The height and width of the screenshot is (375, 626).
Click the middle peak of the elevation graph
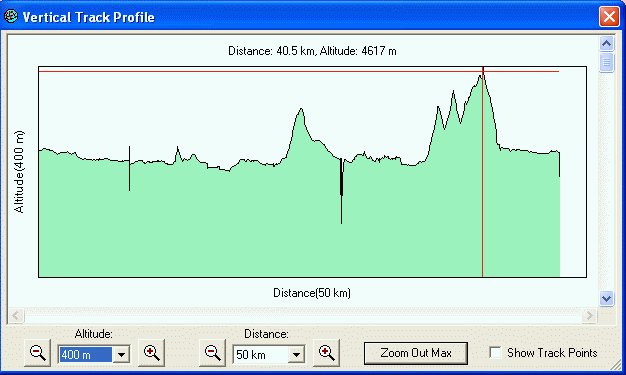click(x=301, y=109)
